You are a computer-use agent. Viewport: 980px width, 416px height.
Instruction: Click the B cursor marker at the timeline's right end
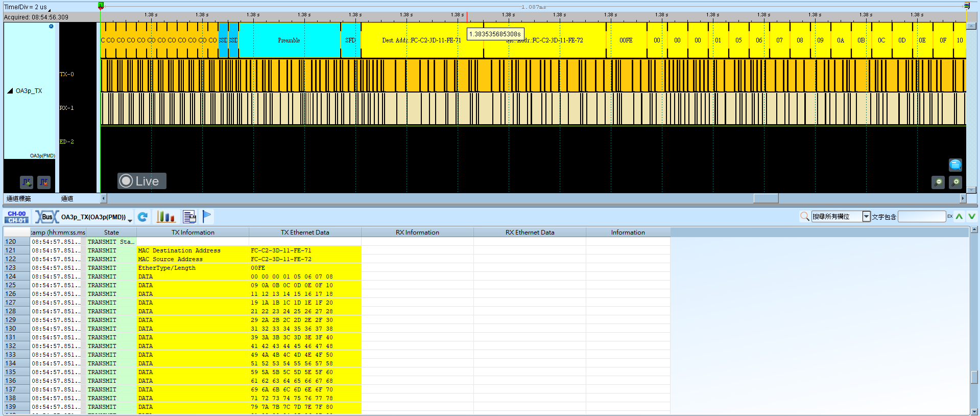tap(966, 6)
